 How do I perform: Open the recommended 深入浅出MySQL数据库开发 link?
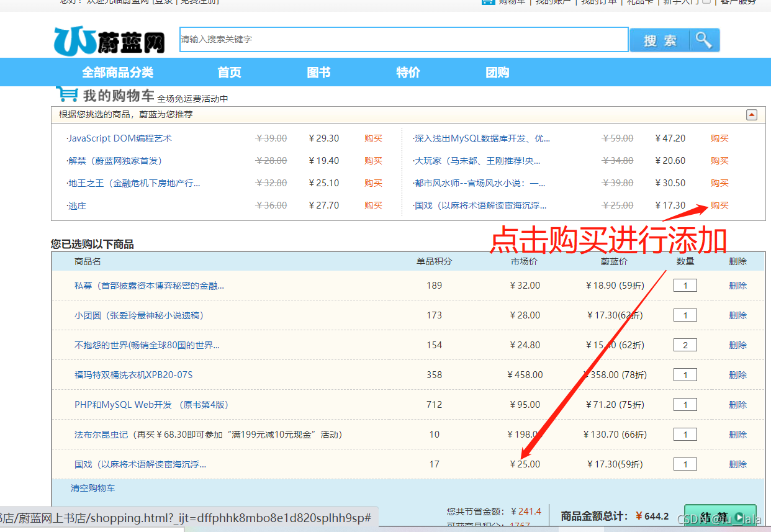click(x=482, y=138)
